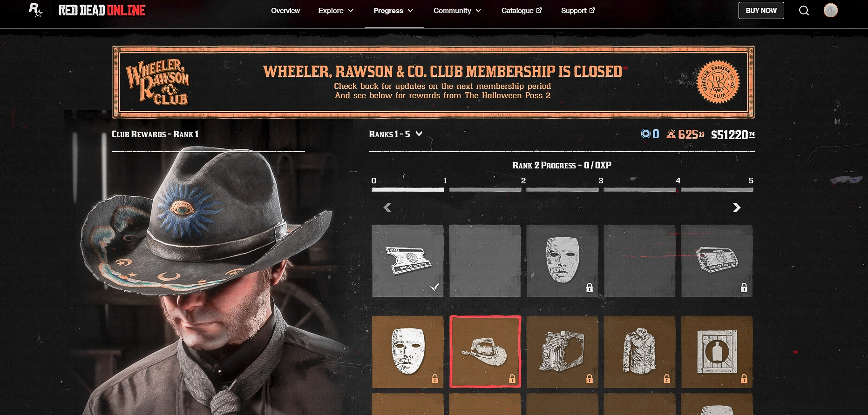The image size is (868, 415).
Task: Open the user profile avatar
Action: coord(830,10)
